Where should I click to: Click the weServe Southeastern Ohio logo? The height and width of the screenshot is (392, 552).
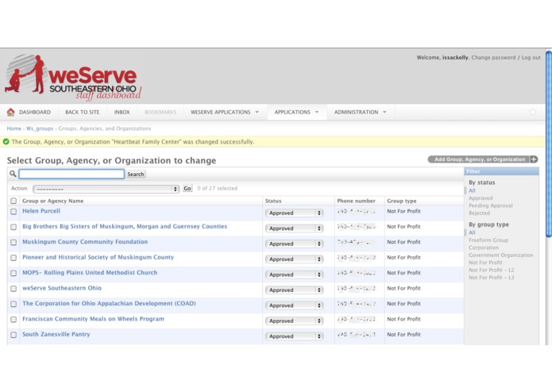73,77
